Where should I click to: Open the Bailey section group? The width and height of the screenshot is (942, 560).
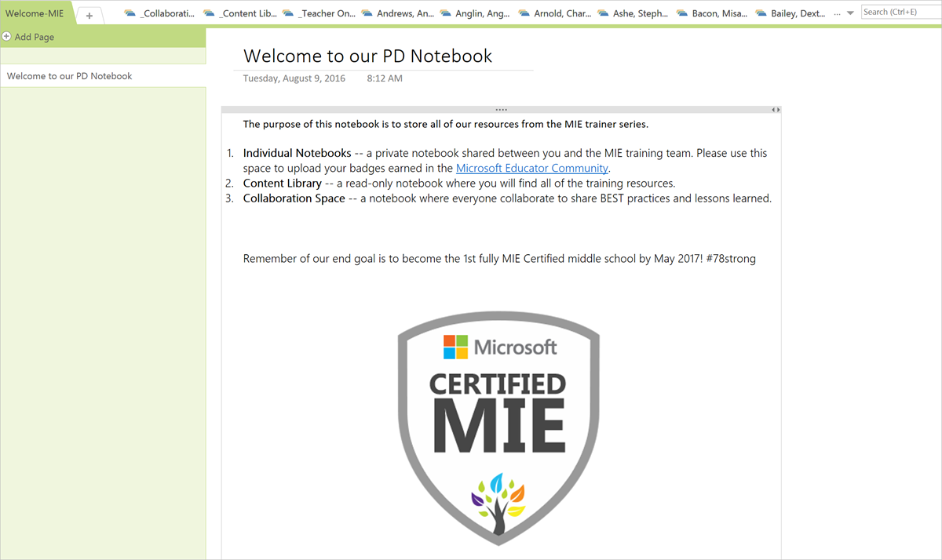click(791, 13)
